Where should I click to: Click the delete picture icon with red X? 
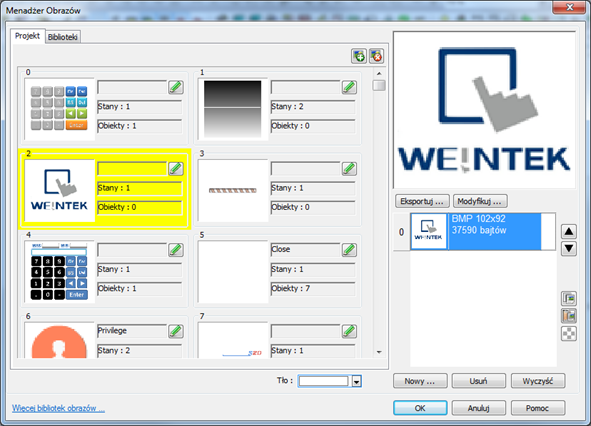click(376, 56)
